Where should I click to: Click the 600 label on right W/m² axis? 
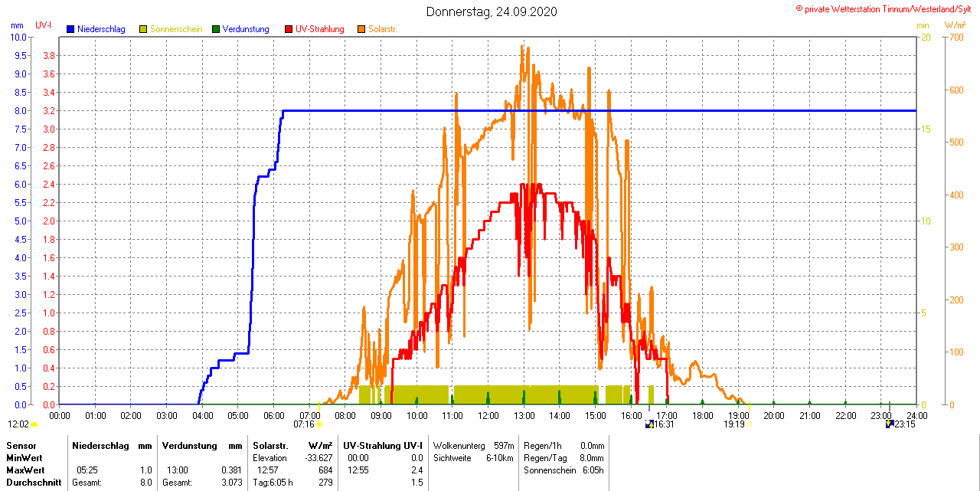coord(955,90)
